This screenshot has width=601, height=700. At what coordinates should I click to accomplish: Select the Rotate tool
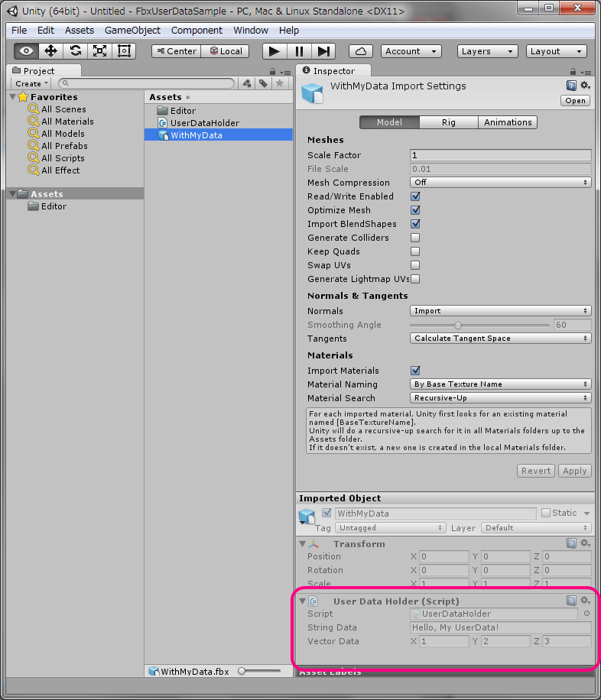pyautogui.click(x=75, y=51)
